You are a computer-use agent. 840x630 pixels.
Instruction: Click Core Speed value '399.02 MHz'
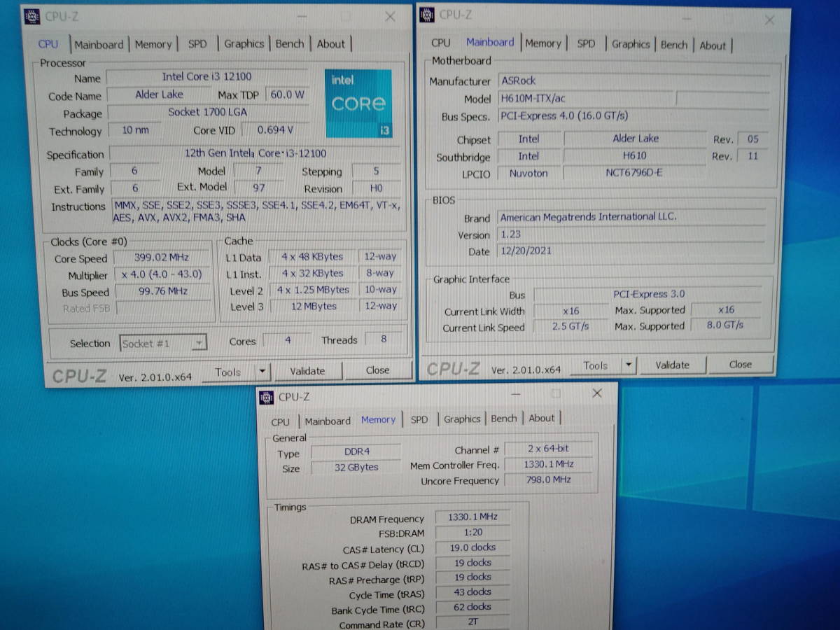161,257
